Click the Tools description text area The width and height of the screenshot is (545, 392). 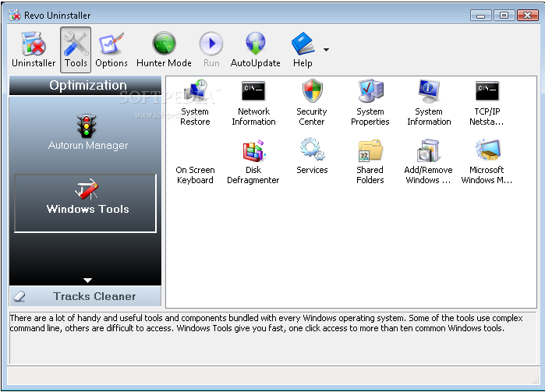click(x=273, y=337)
